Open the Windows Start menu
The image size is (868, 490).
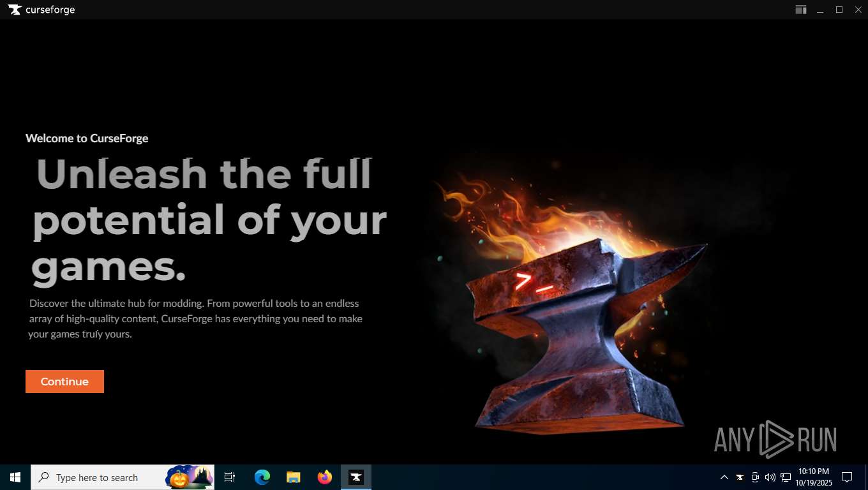15,477
